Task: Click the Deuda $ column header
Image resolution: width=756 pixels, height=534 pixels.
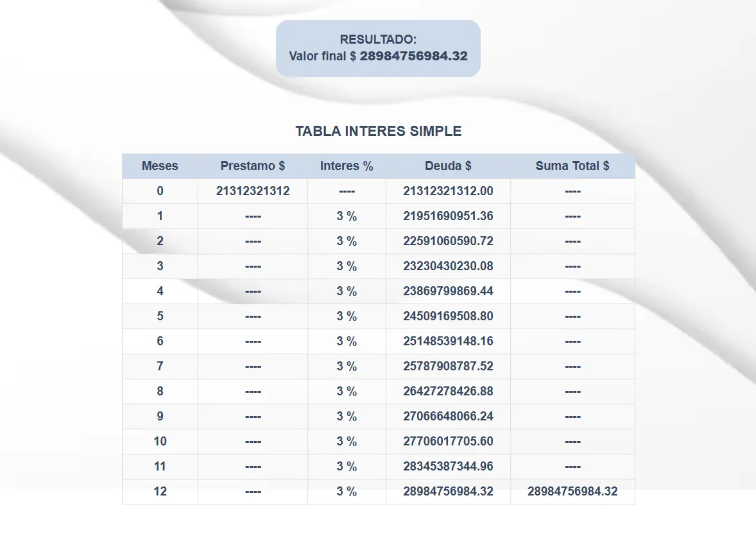Action: pyautogui.click(x=448, y=166)
